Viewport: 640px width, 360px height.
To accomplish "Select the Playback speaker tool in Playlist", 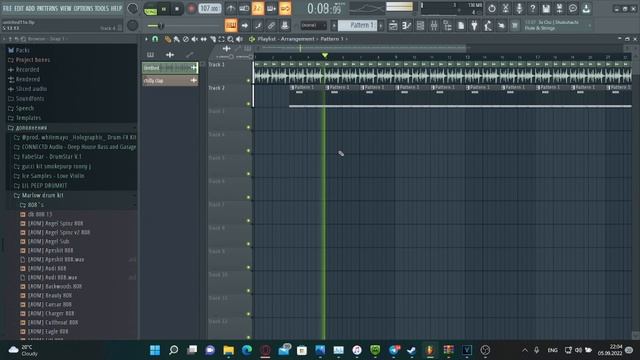I will (x=239, y=39).
